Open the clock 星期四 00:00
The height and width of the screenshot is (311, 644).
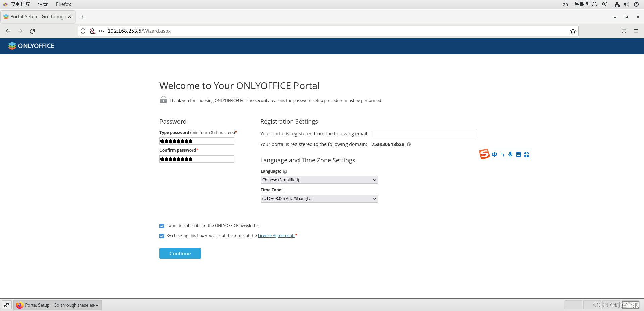591,4
